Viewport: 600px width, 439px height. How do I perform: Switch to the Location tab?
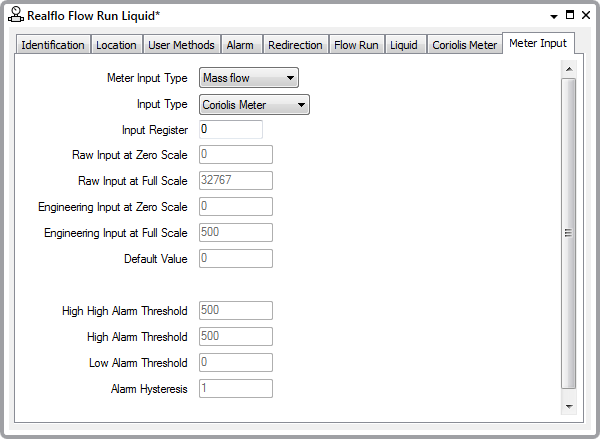(116, 45)
